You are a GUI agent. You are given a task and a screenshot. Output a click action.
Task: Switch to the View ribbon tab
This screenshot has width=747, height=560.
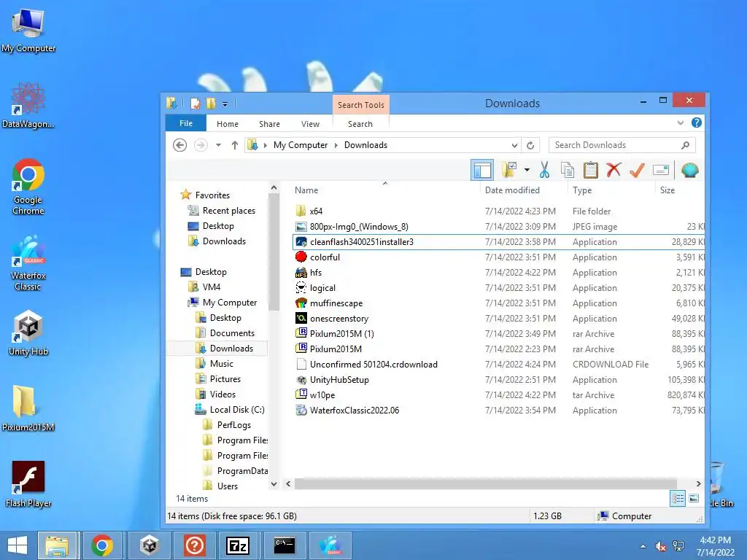tap(310, 124)
